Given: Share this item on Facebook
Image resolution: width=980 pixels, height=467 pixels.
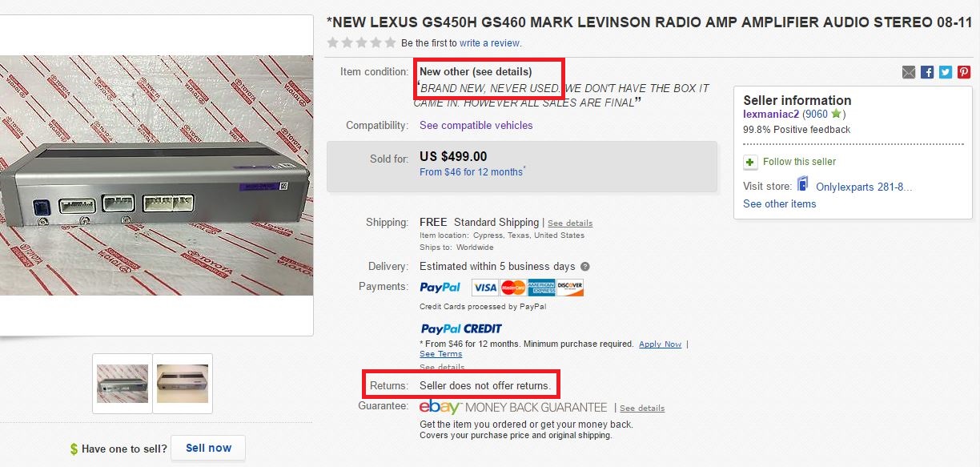Looking at the screenshot, I should (927, 72).
